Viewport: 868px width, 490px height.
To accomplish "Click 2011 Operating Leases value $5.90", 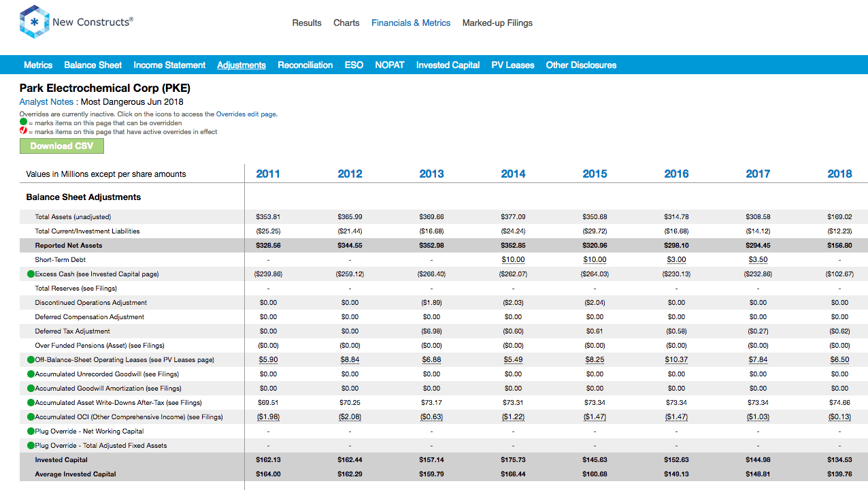I will pos(268,359).
